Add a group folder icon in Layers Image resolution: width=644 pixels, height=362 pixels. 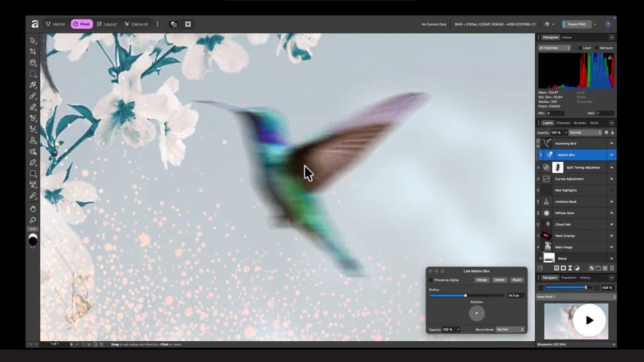pyautogui.click(x=598, y=268)
